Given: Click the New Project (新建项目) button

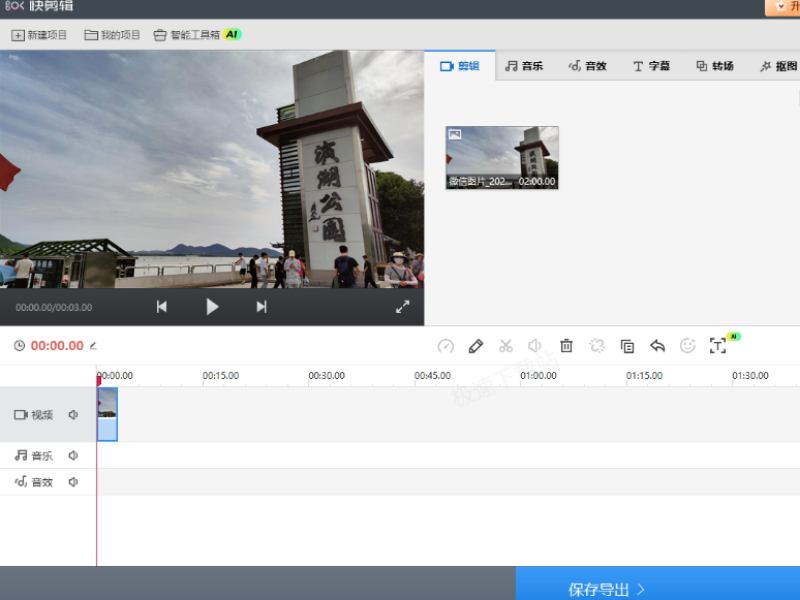Looking at the screenshot, I should tap(39, 35).
